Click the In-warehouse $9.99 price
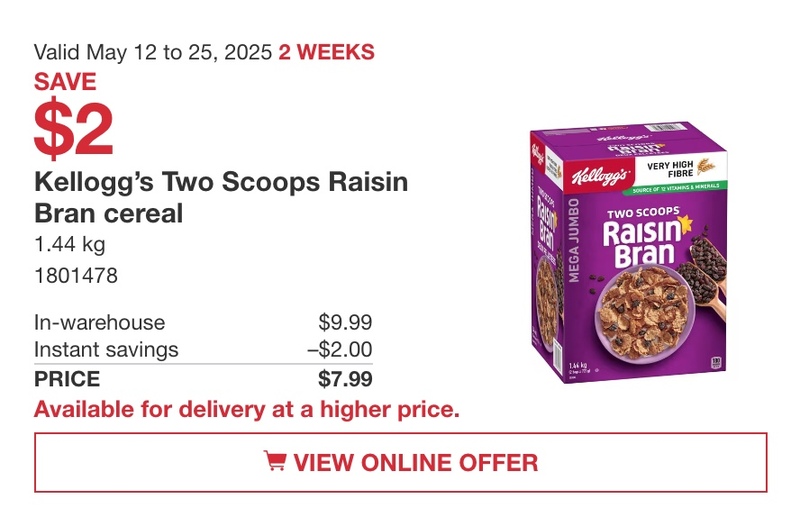Image resolution: width=800 pixels, height=526 pixels. point(345,322)
